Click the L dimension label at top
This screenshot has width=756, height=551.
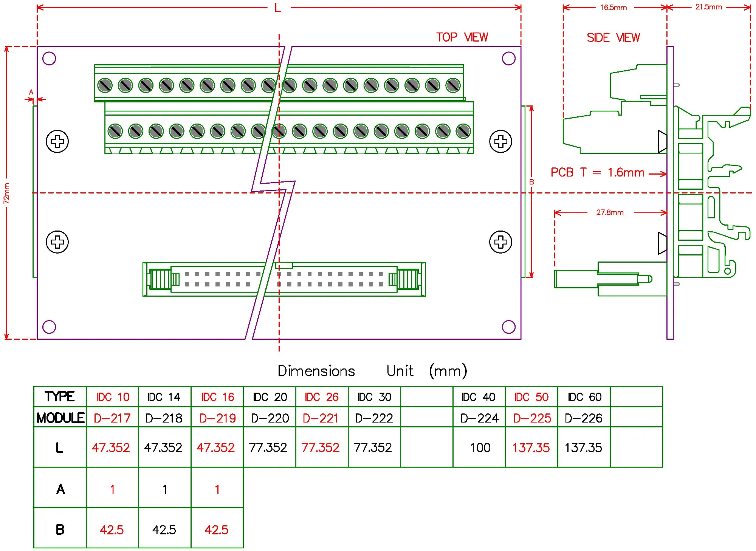coord(278,8)
